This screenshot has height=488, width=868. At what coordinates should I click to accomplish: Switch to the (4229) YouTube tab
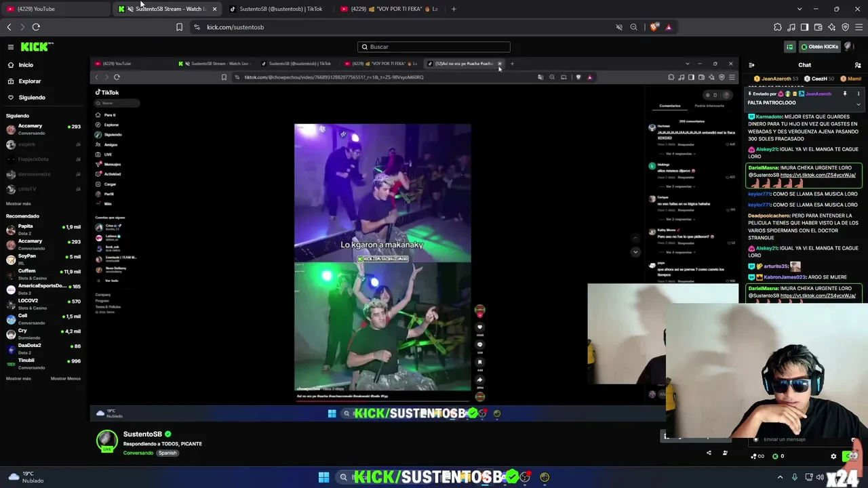[56, 9]
